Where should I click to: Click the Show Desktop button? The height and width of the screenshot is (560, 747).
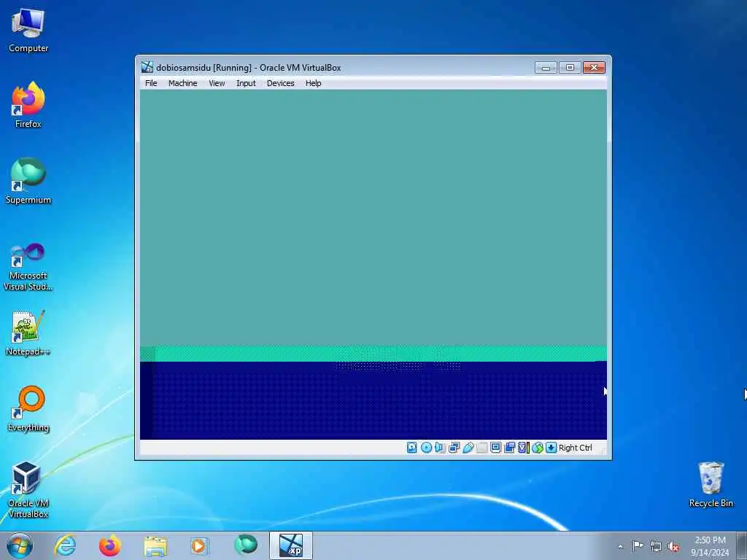(x=742, y=545)
